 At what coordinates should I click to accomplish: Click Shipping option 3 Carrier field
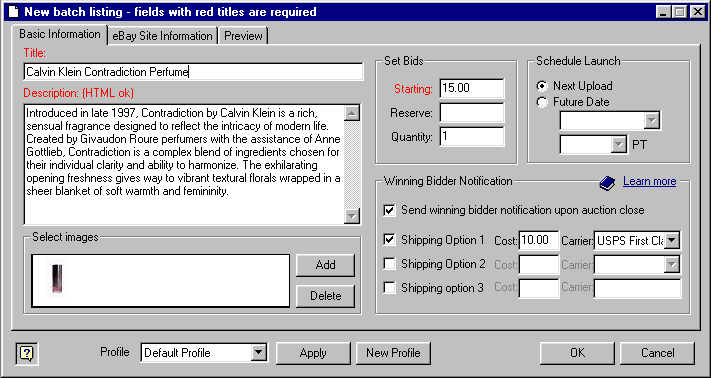(637, 288)
